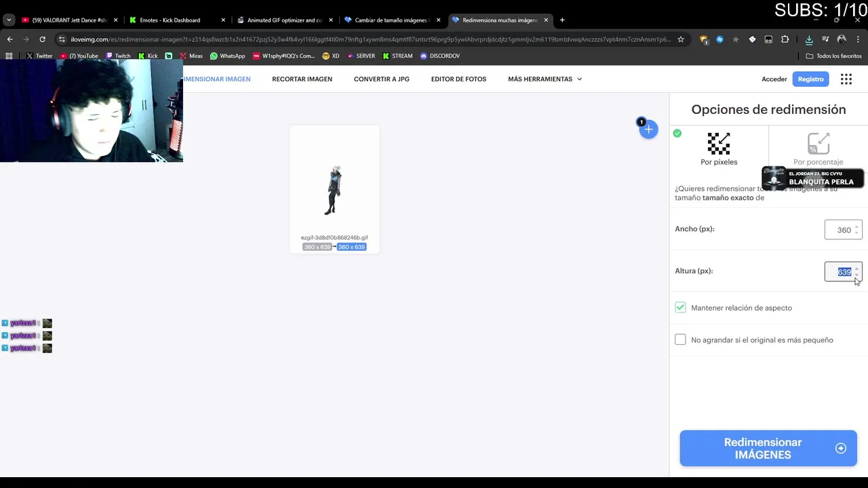The image size is (868, 488).
Task: Toggle Mantener relación de aspecto checkbox
Action: pyautogui.click(x=680, y=308)
